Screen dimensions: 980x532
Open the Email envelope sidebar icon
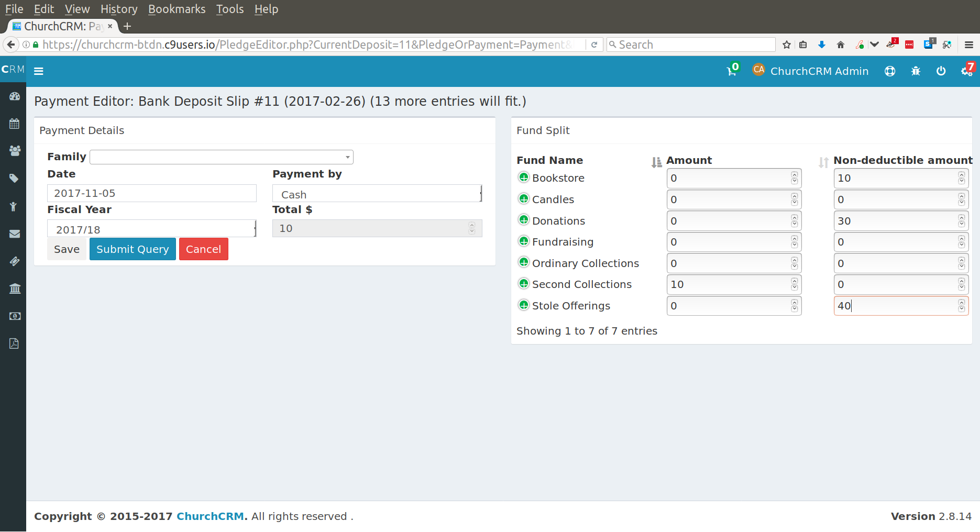coord(15,234)
